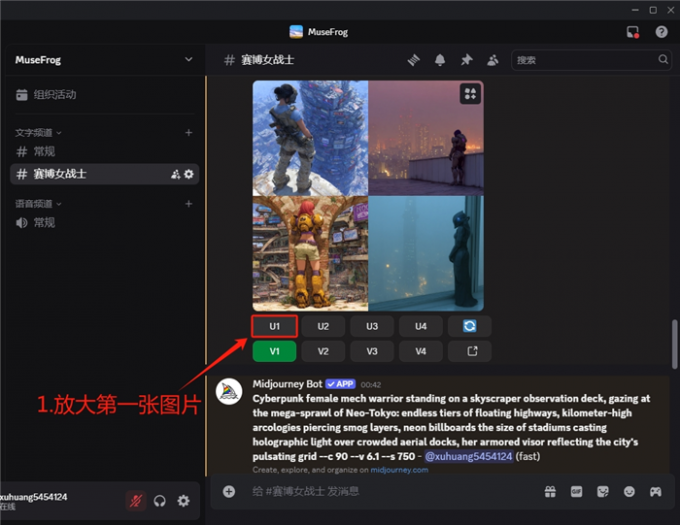This screenshot has width=680, height=525.
Task: Click the #赛博女战士 channel header title
Action: pyautogui.click(x=268, y=60)
